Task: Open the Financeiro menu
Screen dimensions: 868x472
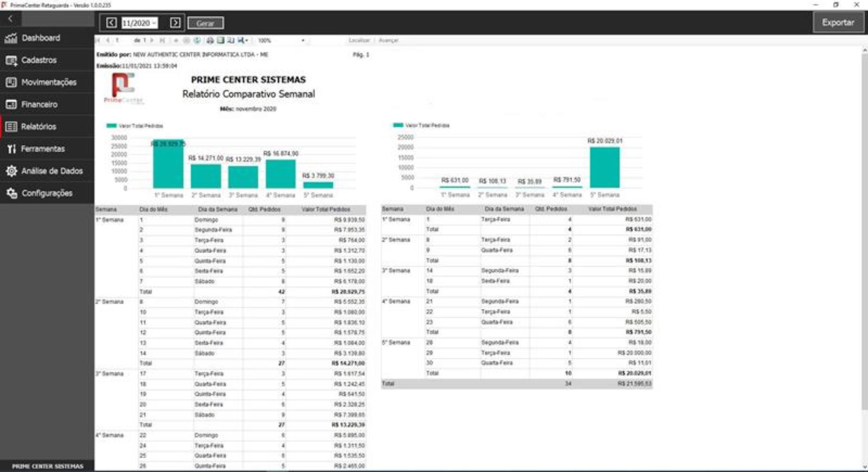Action: click(x=47, y=104)
